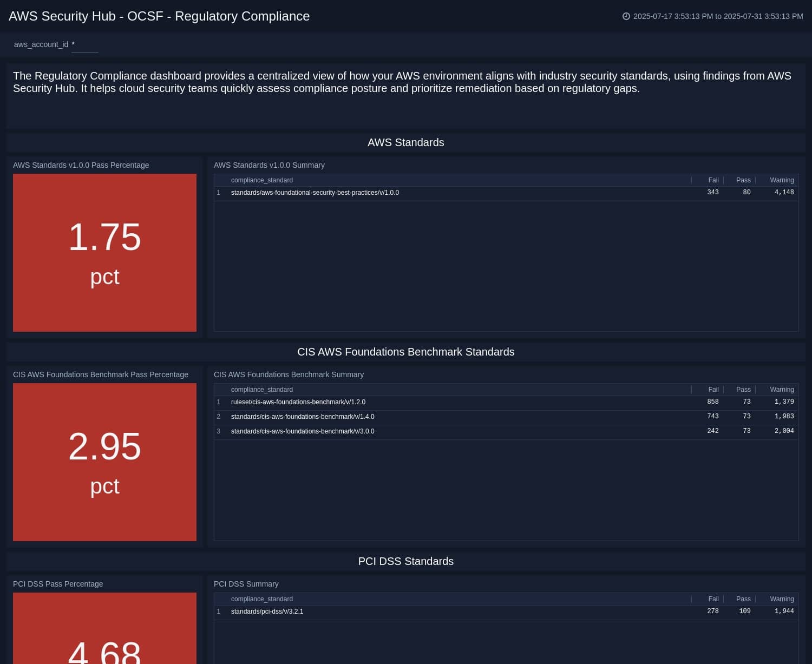
Task: Click the clock icon beside the time range
Action: [x=627, y=16]
